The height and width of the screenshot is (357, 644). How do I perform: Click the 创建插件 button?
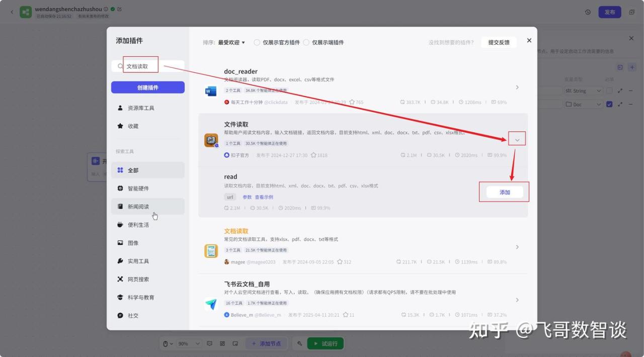click(147, 87)
